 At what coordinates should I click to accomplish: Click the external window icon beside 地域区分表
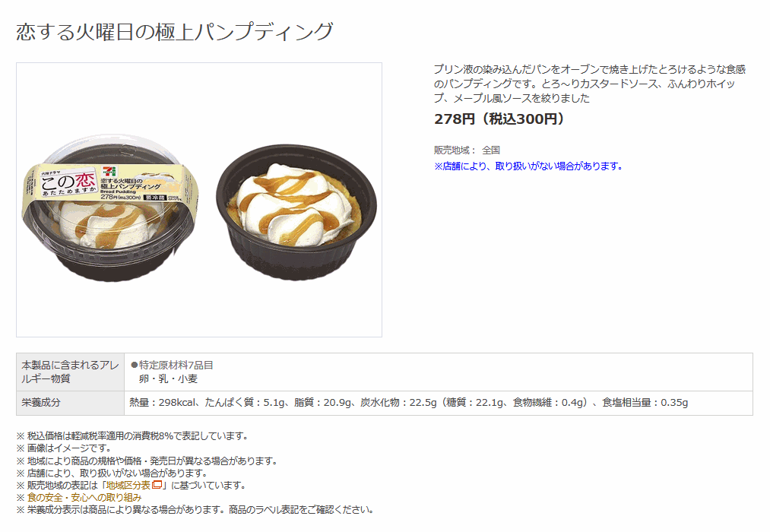[x=157, y=485]
